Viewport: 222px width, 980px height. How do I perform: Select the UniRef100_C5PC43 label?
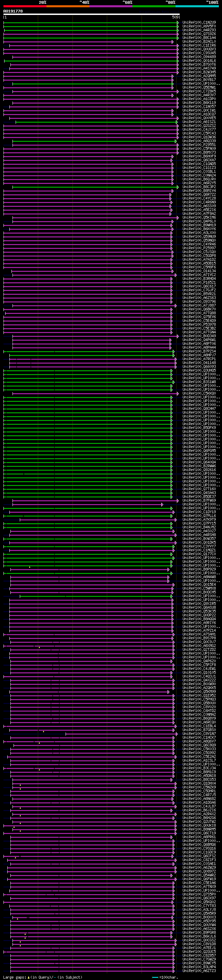199,133
